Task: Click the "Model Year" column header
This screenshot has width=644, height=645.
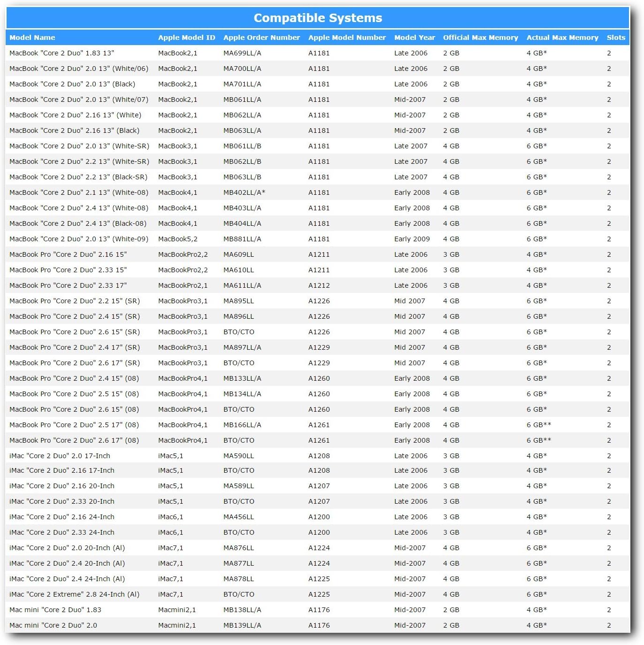Action: coord(414,38)
